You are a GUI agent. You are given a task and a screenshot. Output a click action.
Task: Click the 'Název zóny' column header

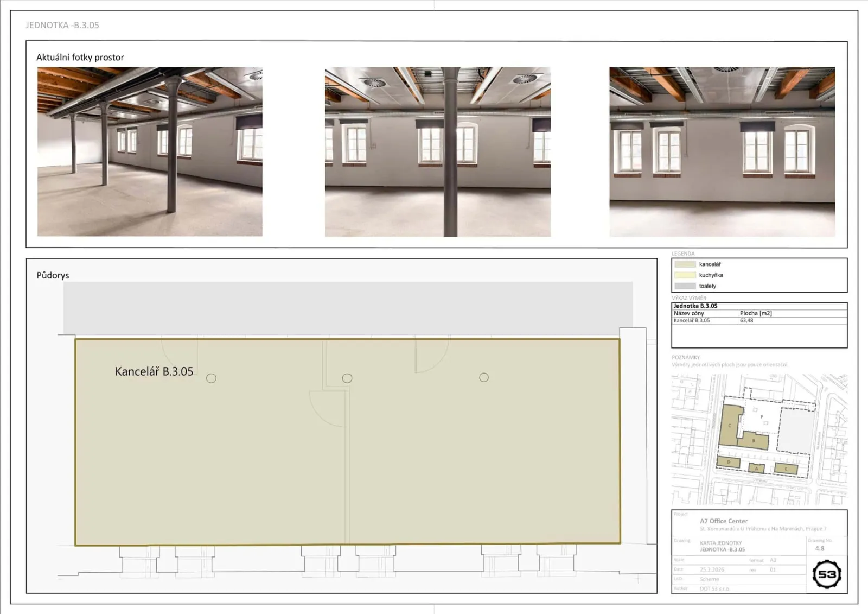(x=689, y=313)
